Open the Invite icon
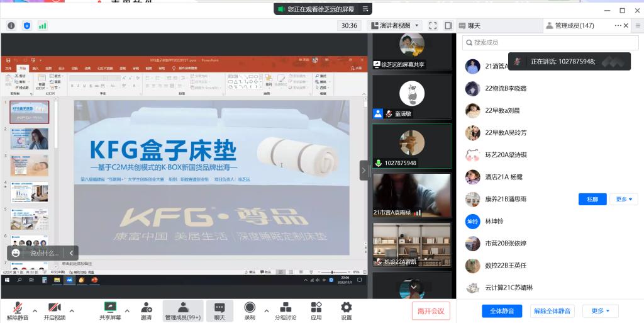Image resolution: width=644 pixels, height=323 pixels. 146,308
